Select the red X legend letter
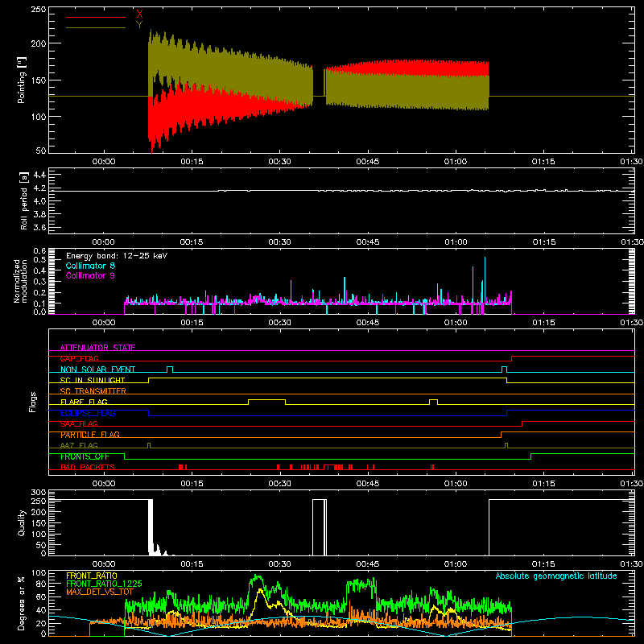 139,14
